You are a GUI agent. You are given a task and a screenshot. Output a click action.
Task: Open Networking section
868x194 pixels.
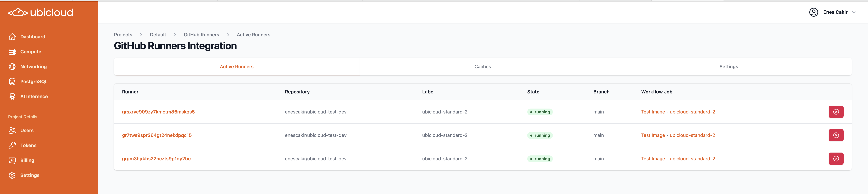pyautogui.click(x=33, y=66)
